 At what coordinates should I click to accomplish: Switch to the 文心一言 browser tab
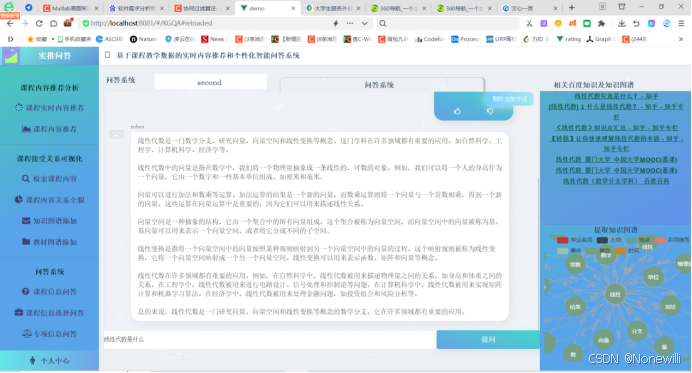(x=530, y=8)
